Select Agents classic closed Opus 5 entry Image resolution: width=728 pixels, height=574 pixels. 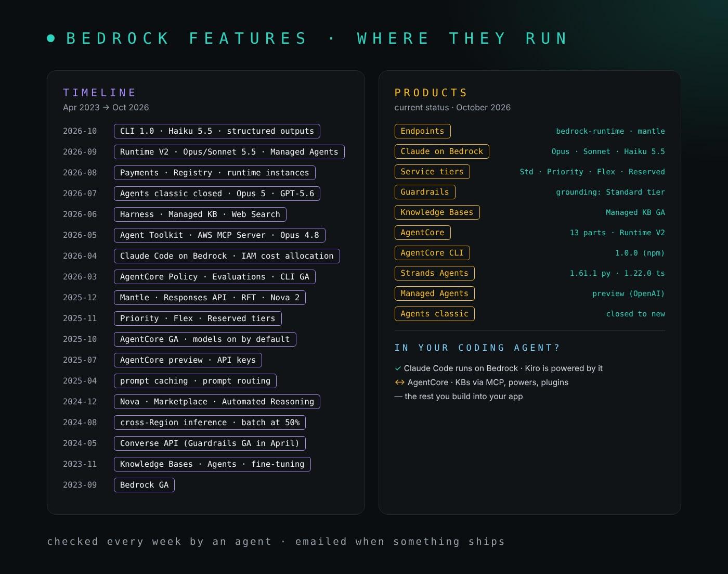[x=217, y=194]
